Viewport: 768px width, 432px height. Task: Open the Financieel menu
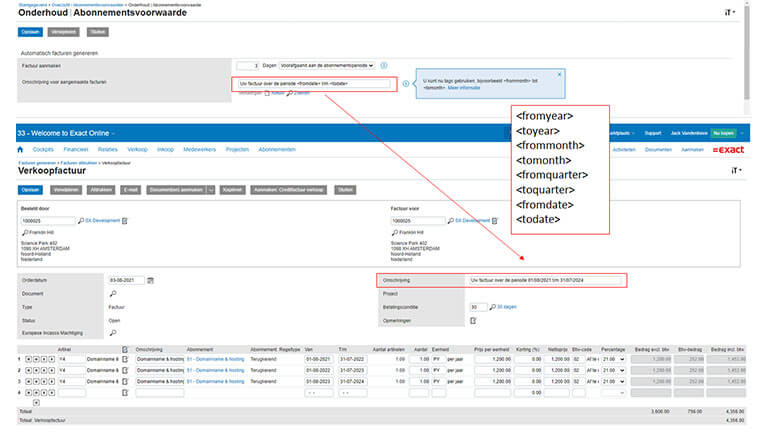point(76,149)
